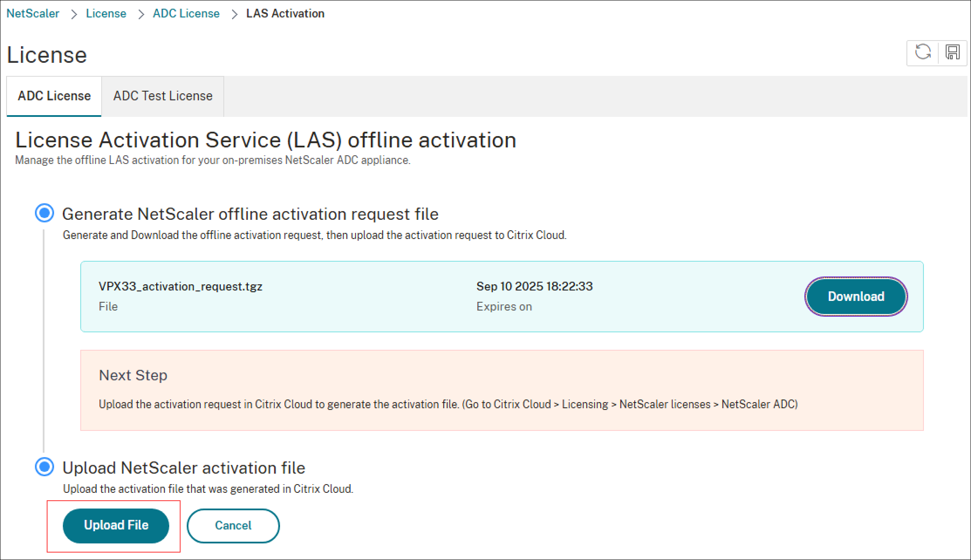Open the License breadcrumb link

106,14
